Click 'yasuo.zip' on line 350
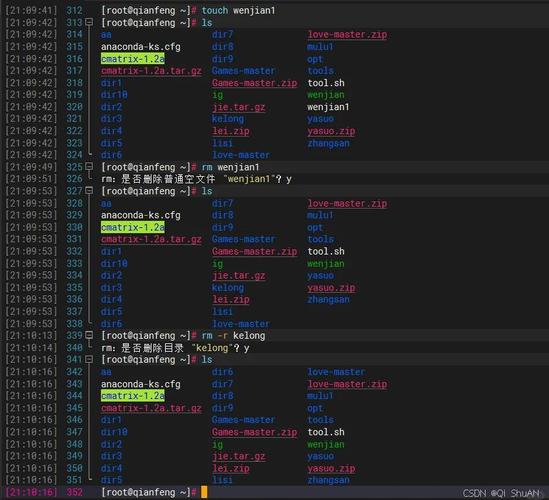549x500 pixels. coord(331,468)
